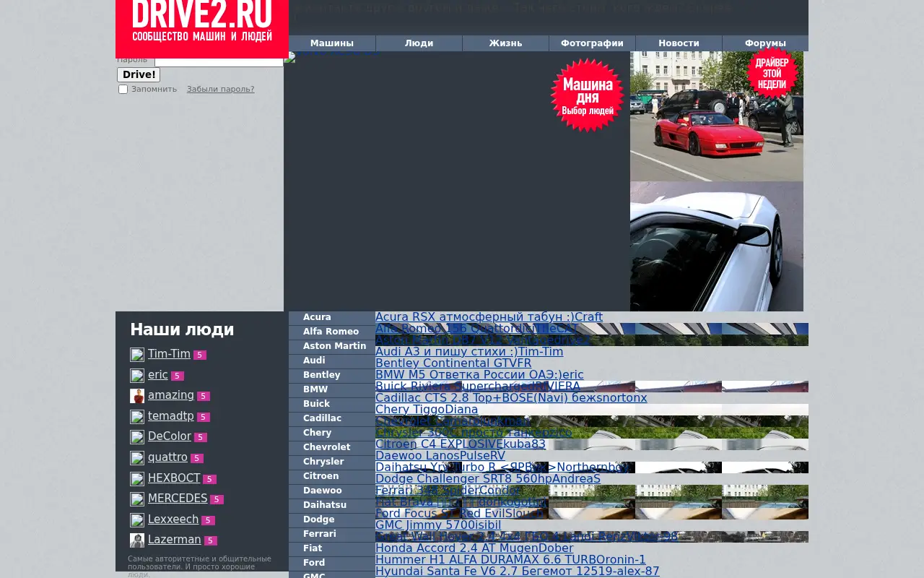Select Acura in the brand list
924x578 pixels.
click(x=332, y=318)
